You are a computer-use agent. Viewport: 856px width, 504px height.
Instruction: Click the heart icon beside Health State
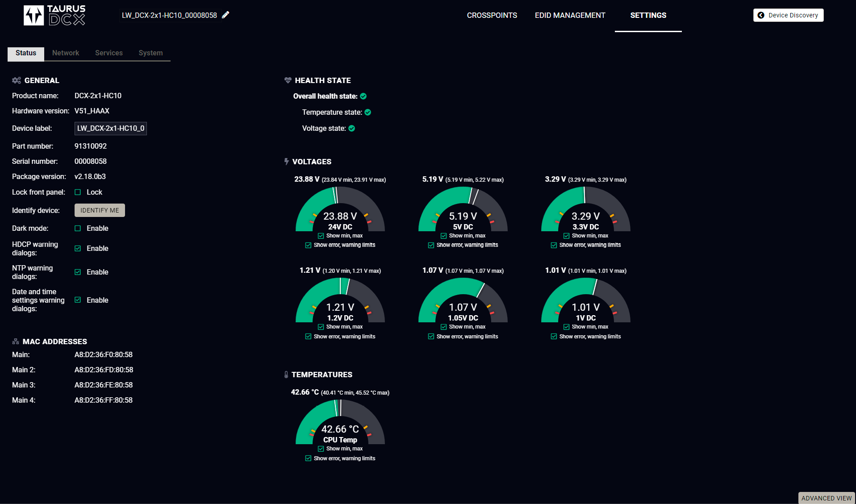(288, 80)
